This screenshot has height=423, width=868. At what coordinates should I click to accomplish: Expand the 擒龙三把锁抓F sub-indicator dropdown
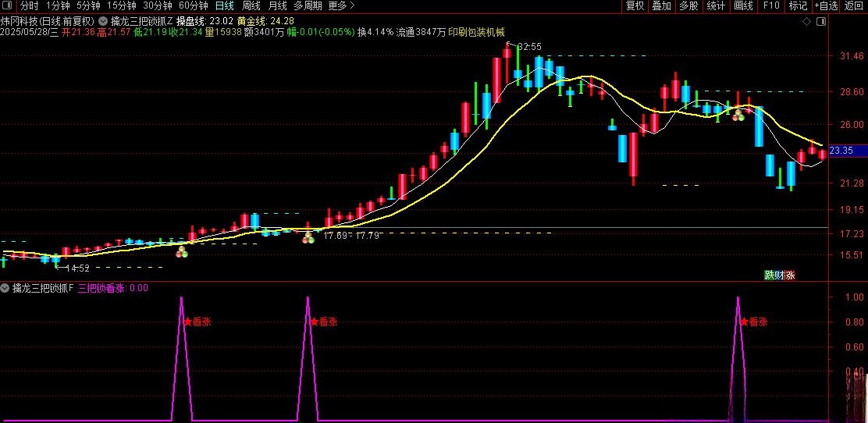[5, 288]
